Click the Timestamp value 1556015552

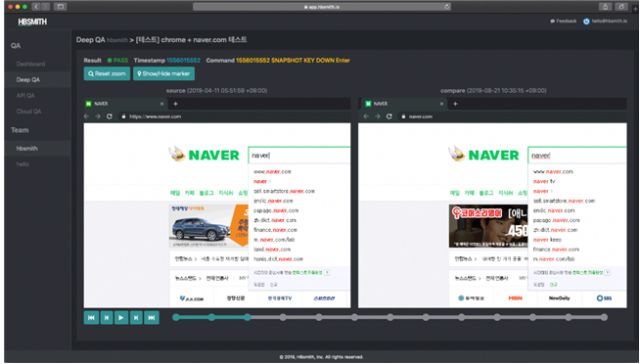coord(183,60)
